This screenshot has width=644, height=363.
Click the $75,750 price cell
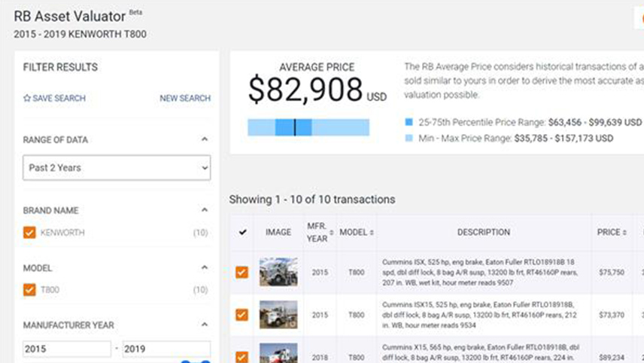click(612, 272)
